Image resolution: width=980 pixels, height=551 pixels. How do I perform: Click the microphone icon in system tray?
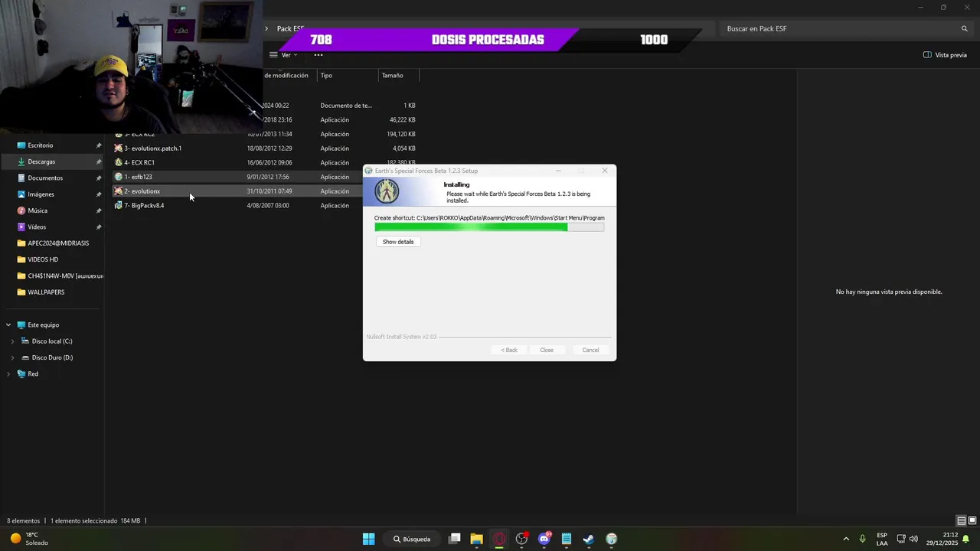click(862, 539)
